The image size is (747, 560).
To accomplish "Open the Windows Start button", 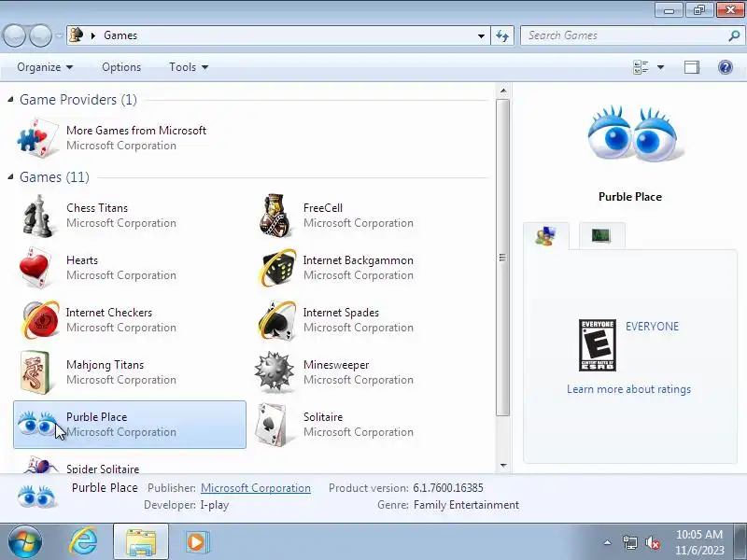I will [24, 542].
